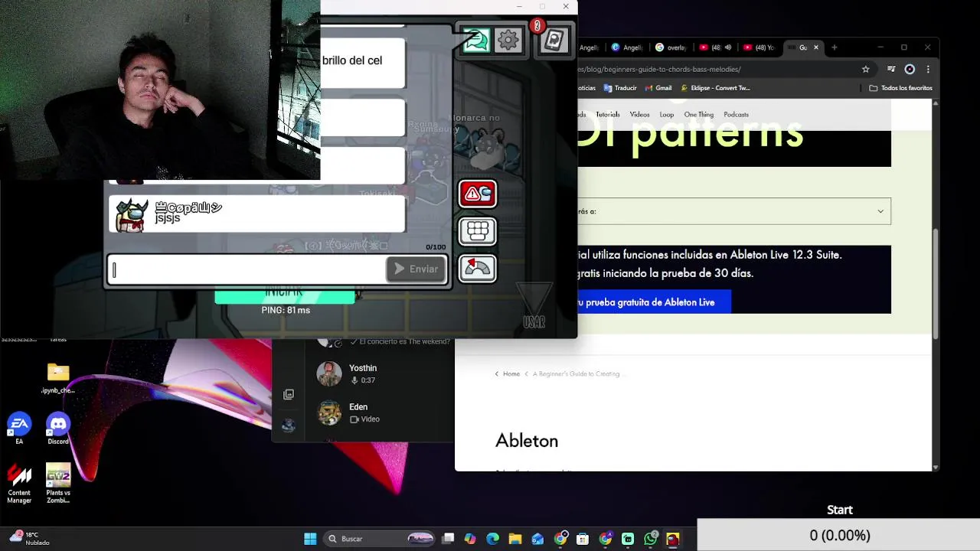980x551 pixels.
Task: Select jsjsjs chat message player avatar
Action: tap(131, 215)
